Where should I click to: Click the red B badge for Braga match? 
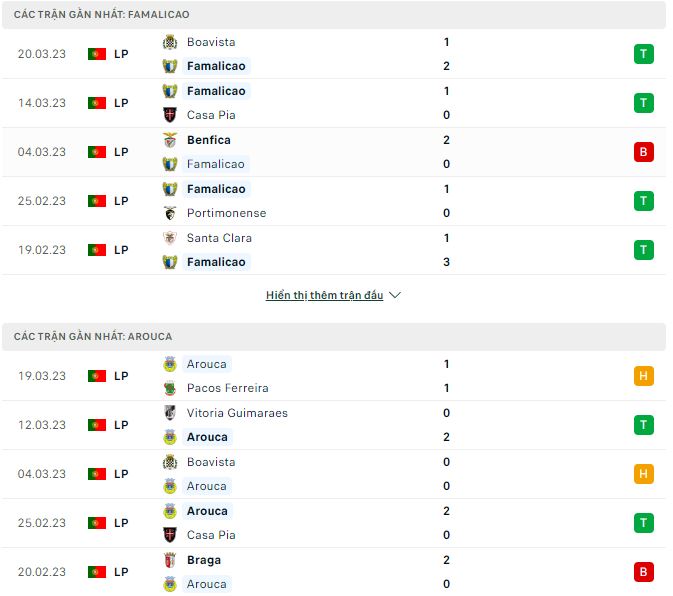pos(643,572)
